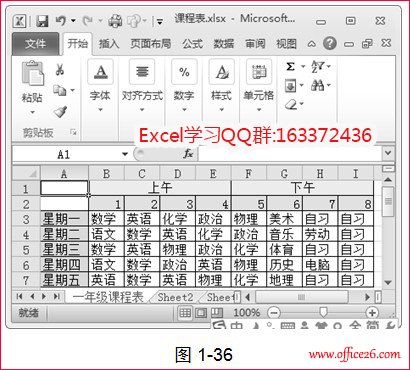Screen dimensions: 410x370
Task: Open the Name Box dropdown arrow
Action: click(125, 154)
